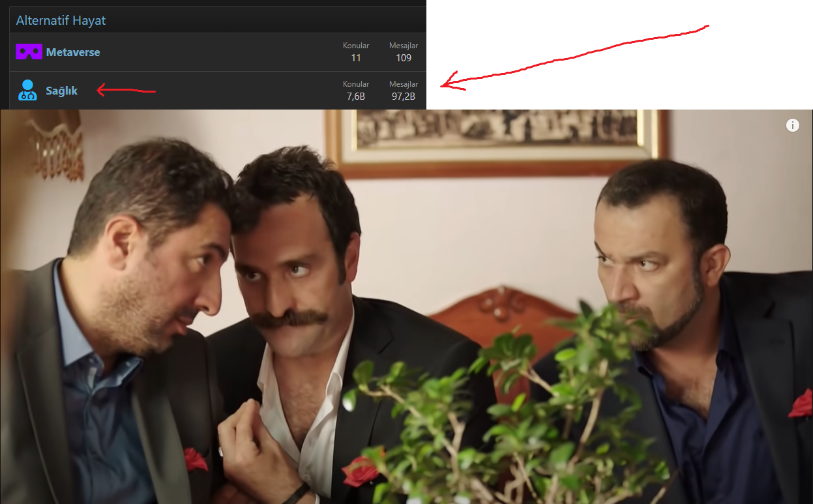Viewport: 813px width, 504px height.
Task: Open the Sağlık forum link
Action: (61, 91)
